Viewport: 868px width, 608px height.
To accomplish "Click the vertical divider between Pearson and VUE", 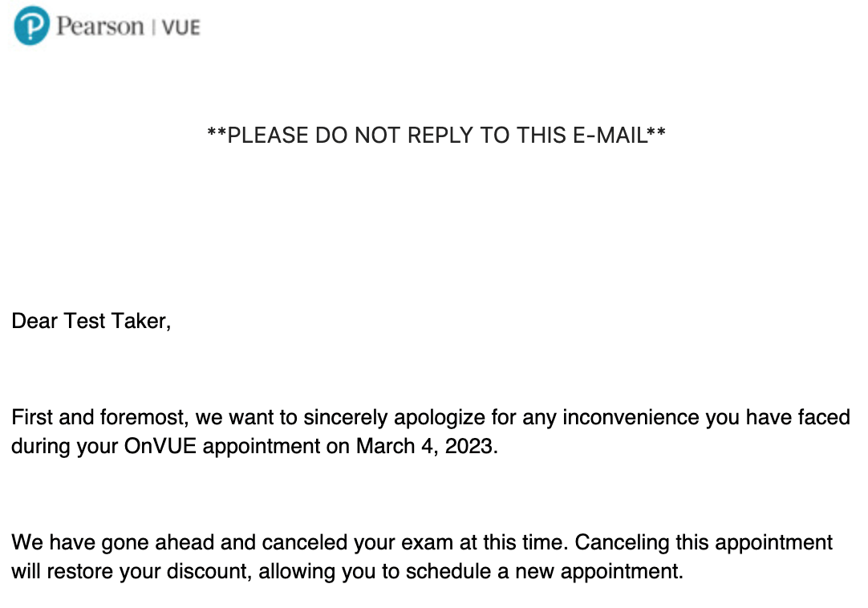I will [x=153, y=27].
